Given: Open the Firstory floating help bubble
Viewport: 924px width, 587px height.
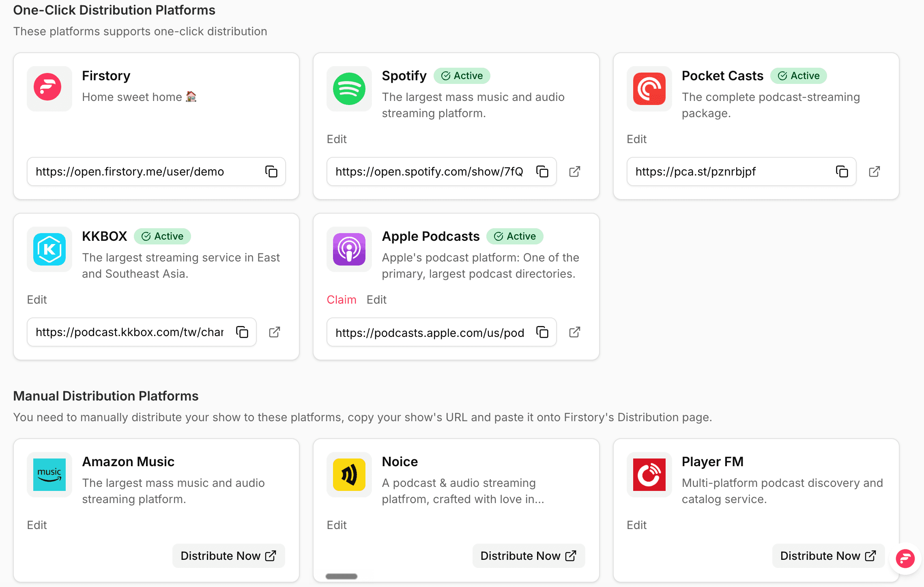Looking at the screenshot, I should click(x=905, y=559).
